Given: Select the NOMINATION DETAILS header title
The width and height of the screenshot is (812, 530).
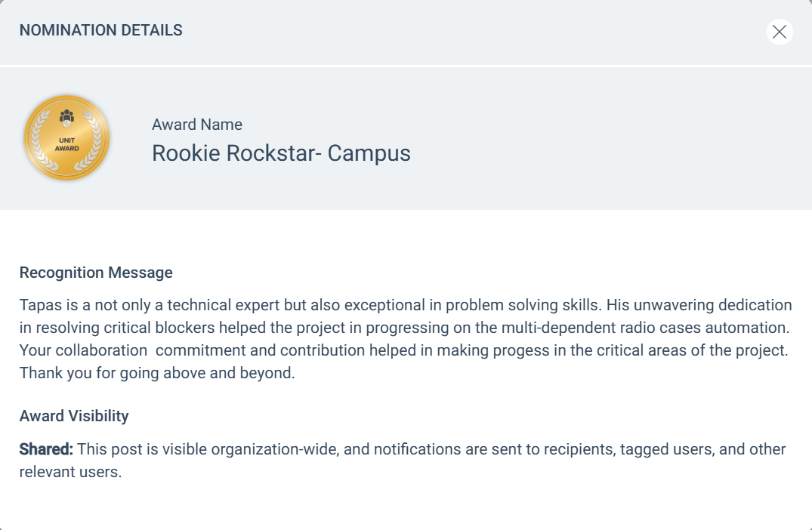Looking at the screenshot, I should coord(100,30).
